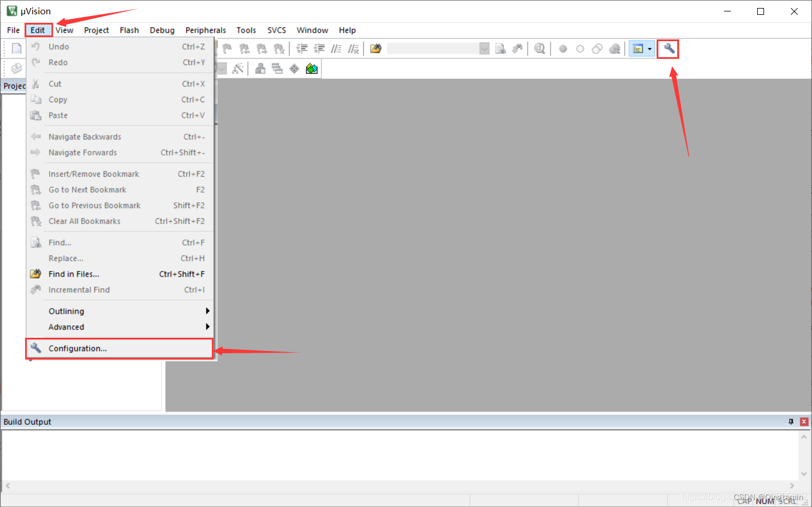812x507 pixels.
Task: Open the Window menu
Action: coord(312,30)
